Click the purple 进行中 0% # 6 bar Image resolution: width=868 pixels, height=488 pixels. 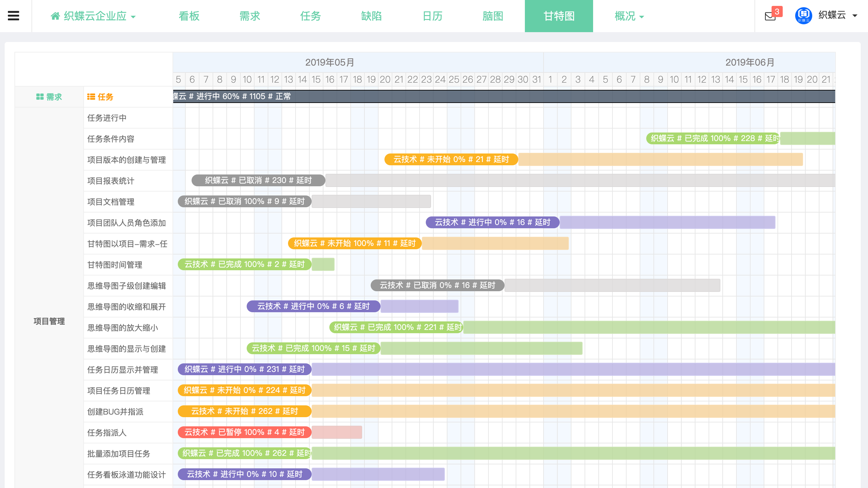coord(313,306)
